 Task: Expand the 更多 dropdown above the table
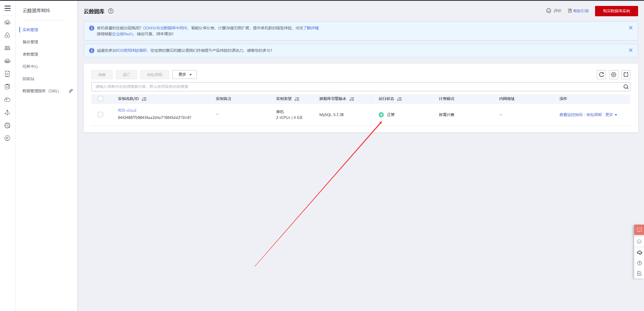point(184,75)
